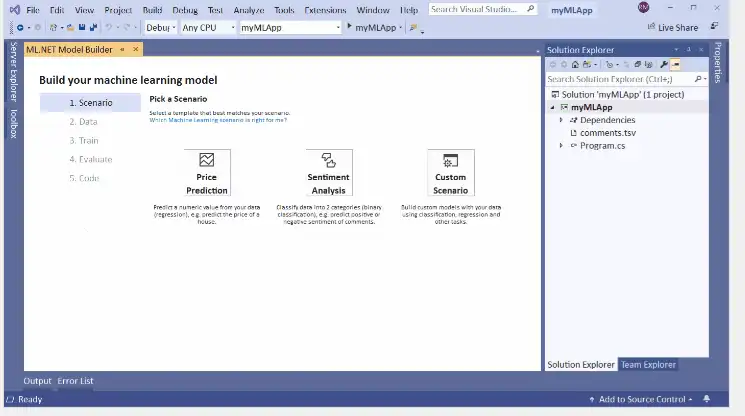745x416 pixels.
Task: Click the Save toolbar icon
Action: click(82, 28)
